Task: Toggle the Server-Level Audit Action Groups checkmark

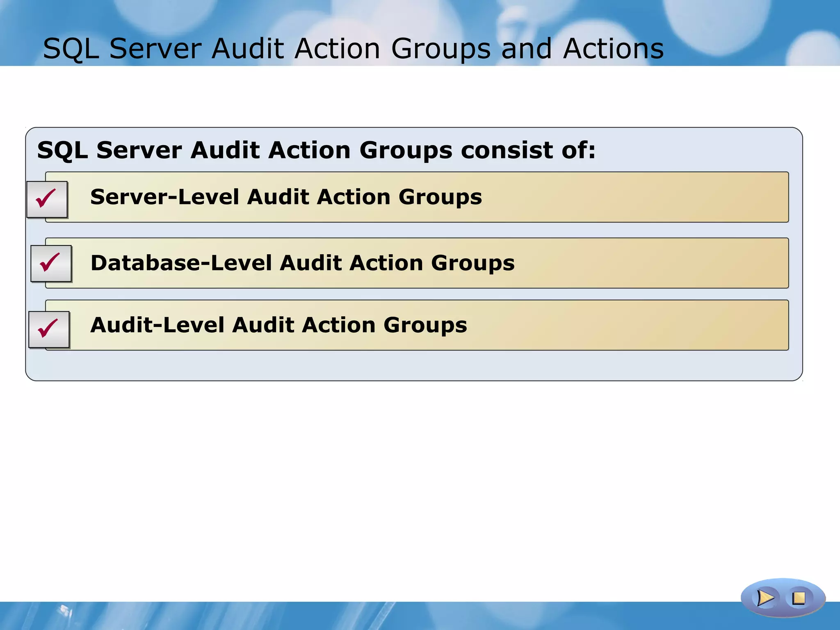Action: point(47,199)
